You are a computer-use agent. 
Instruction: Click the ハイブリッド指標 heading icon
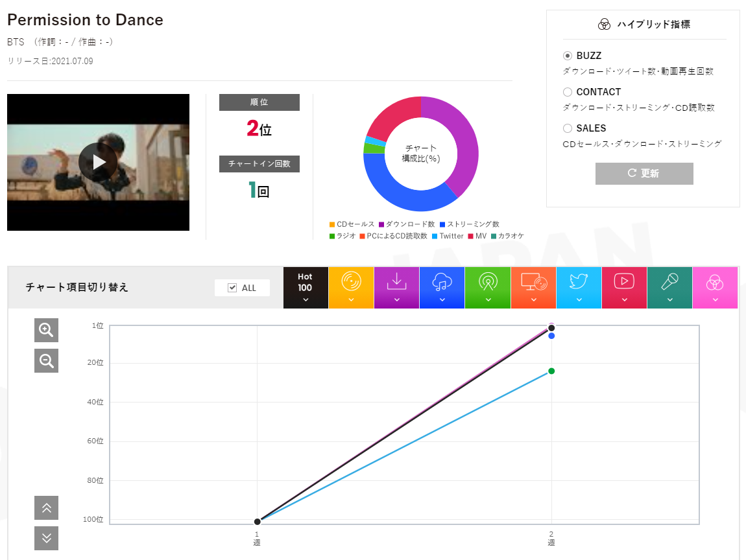(604, 24)
